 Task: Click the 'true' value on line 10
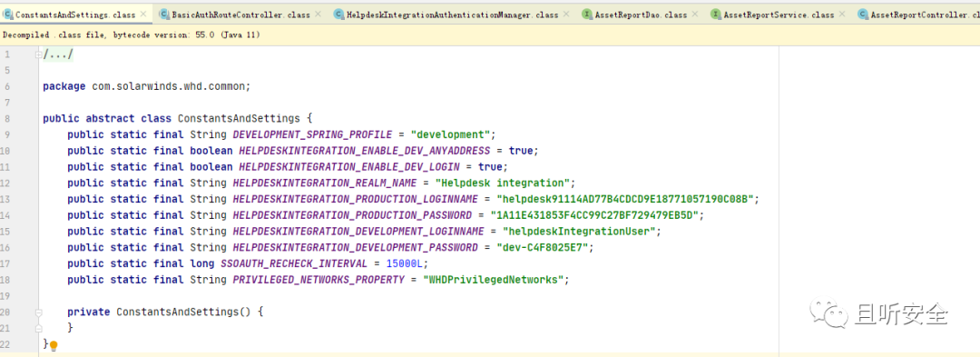point(521,151)
